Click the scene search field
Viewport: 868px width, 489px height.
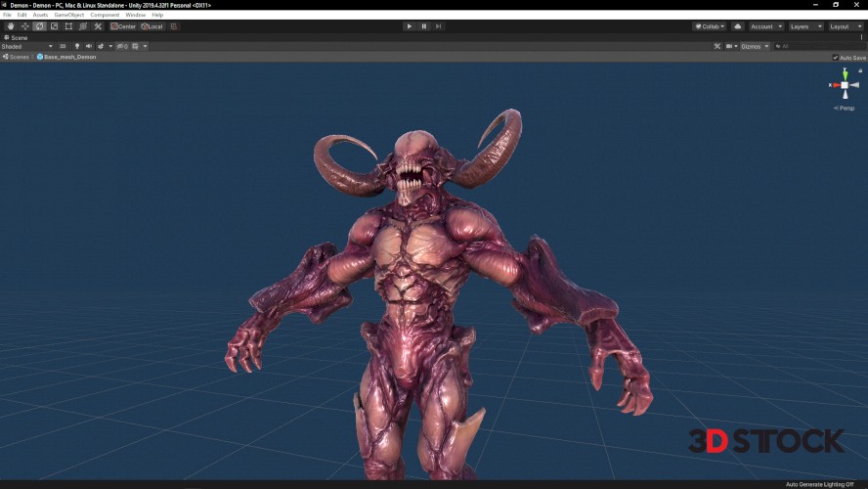click(x=818, y=46)
